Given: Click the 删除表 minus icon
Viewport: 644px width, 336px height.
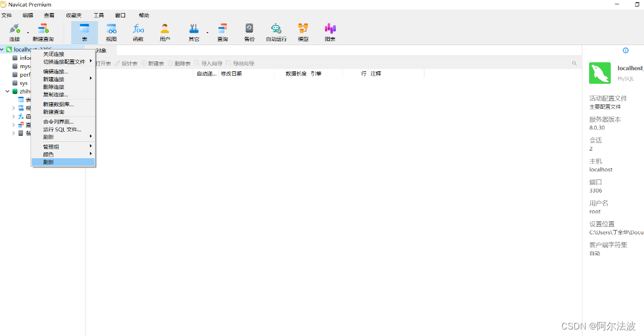Looking at the screenshot, I should click(171, 63).
